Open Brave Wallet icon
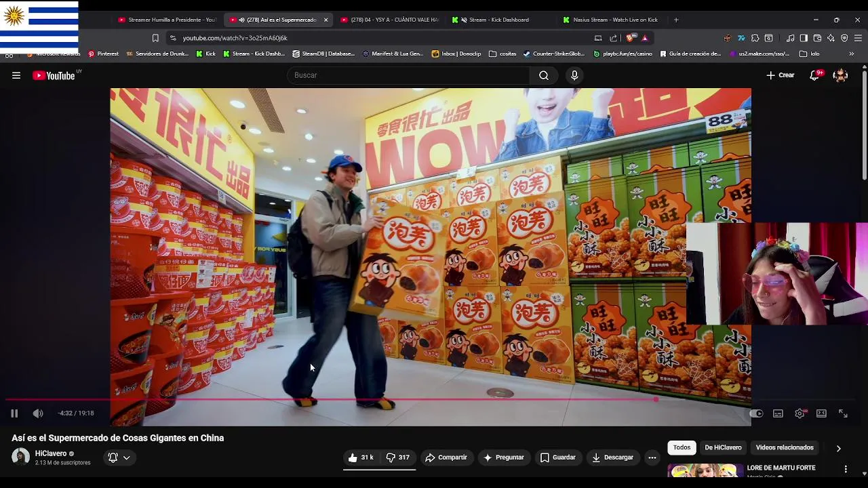 pyautogui.click(x=817, y=38)
